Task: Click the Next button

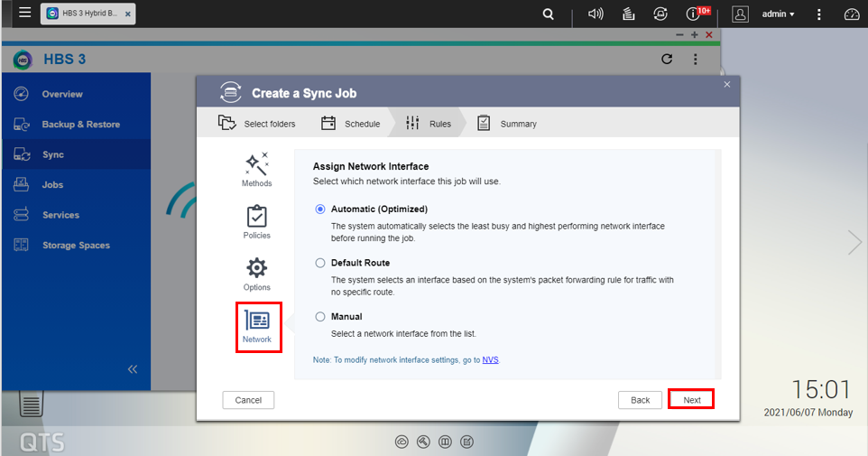Action: 691,400
